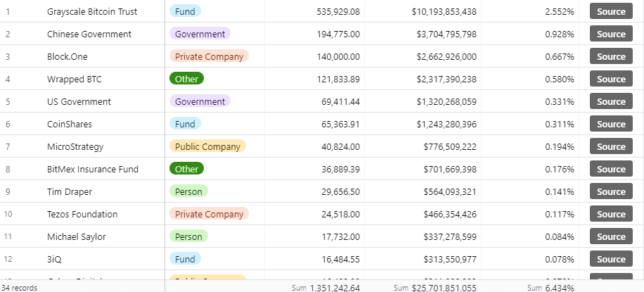Select the BitMex Insurance Fund name cell
644x292 pixels.
point(93,169)
